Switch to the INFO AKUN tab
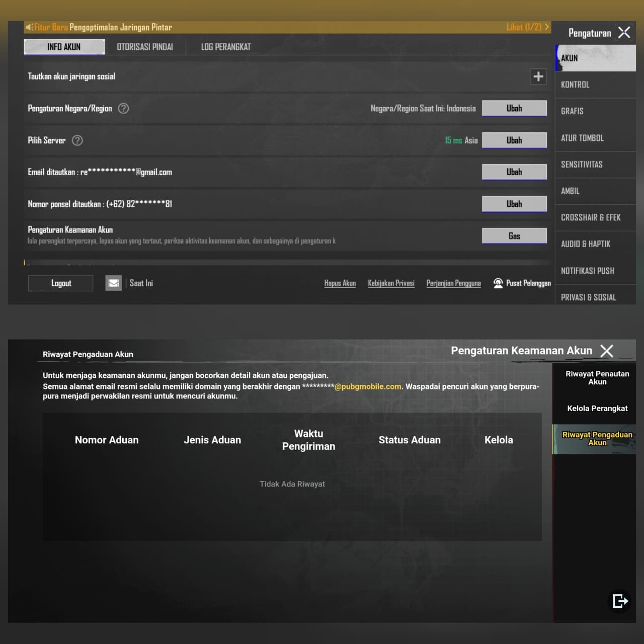The image size is (644, 644). [x=64, y=47]
